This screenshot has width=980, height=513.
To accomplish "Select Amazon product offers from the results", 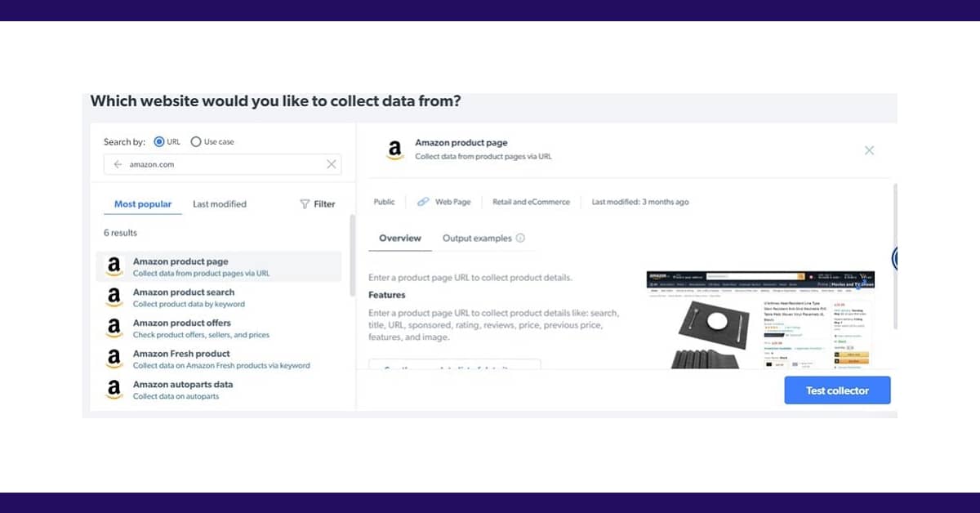I will click(219, 328).
